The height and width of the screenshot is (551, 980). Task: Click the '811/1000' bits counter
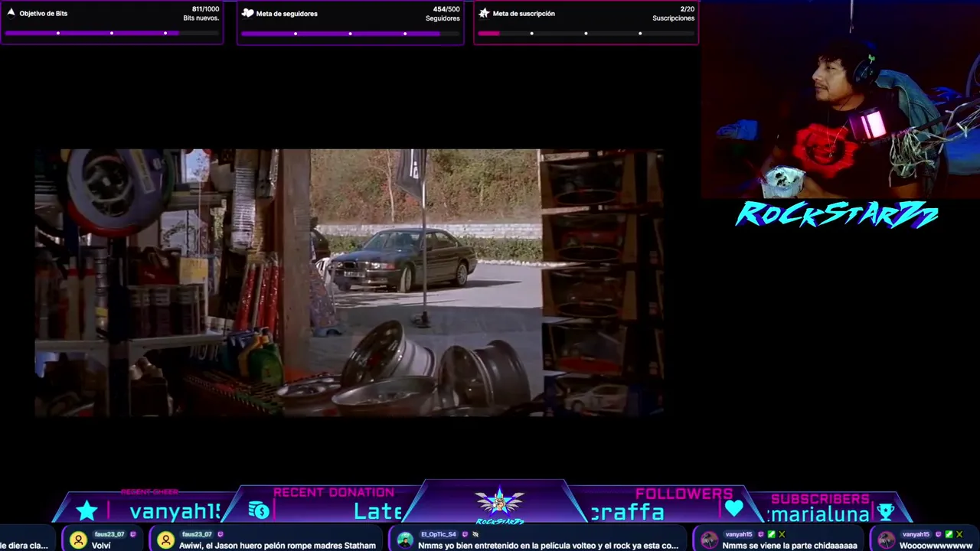pos(205,9)
